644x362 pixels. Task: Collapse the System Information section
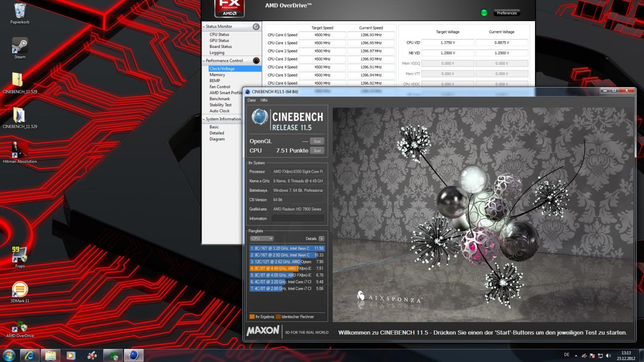coord(204,119)
